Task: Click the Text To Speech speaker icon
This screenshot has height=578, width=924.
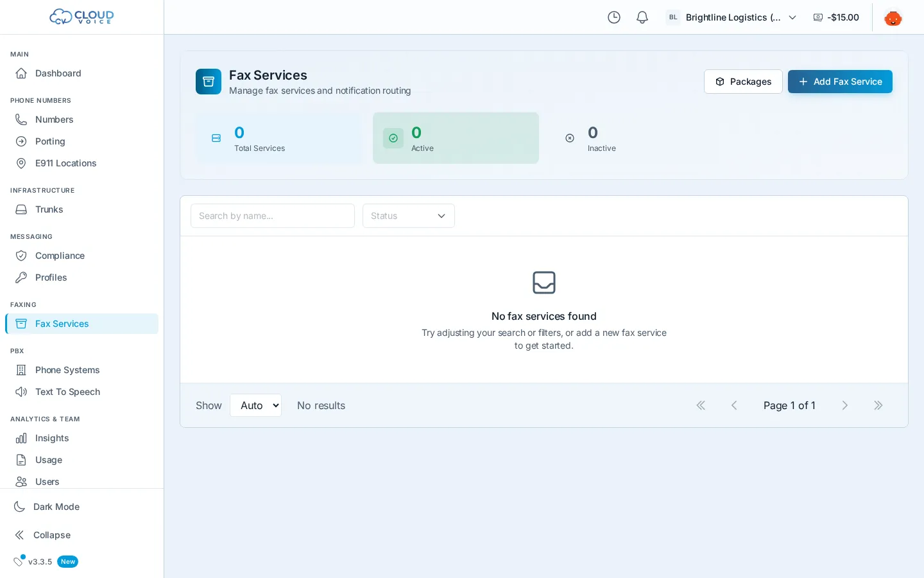Action: pyautogui.click(x=21, y=392)
